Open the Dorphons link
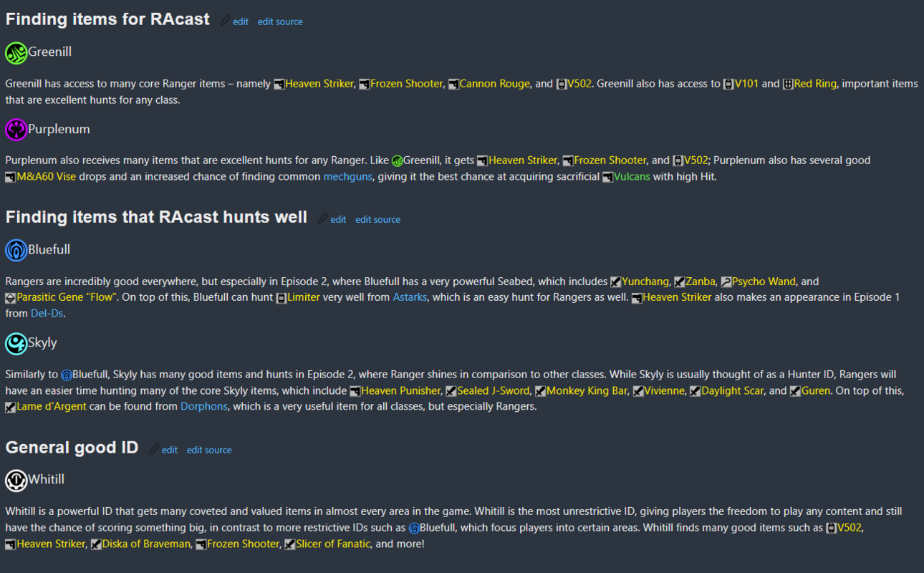This screenshot has width=924, height=573. coord(204,406)
